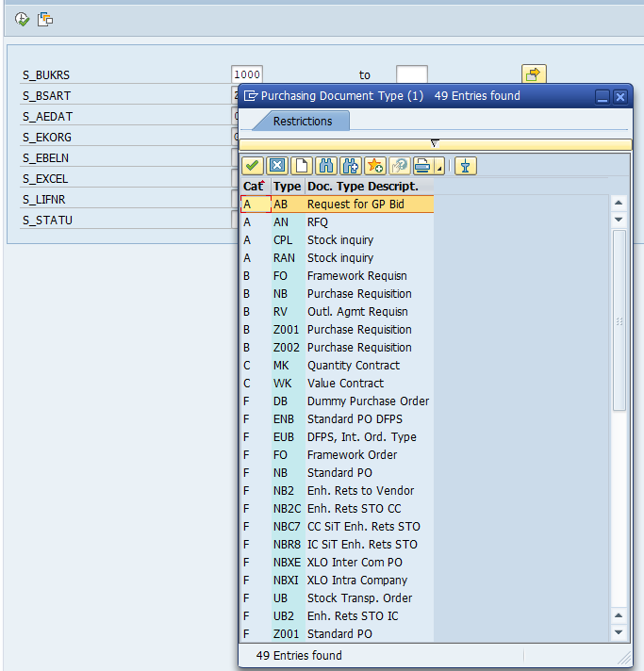Minimize the Purchasing Document Type popup
Image resolution: width=644 pixels, height=671 pixels.
click(603, 97)
